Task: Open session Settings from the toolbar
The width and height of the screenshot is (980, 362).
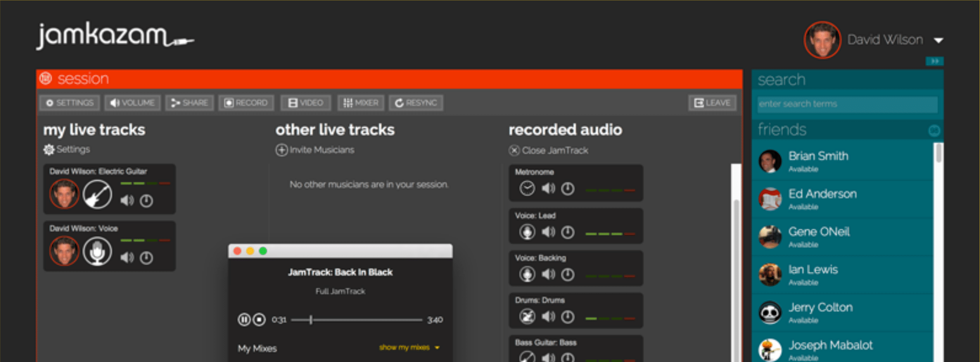Action: pyautogui.click(x=69, y=103)
